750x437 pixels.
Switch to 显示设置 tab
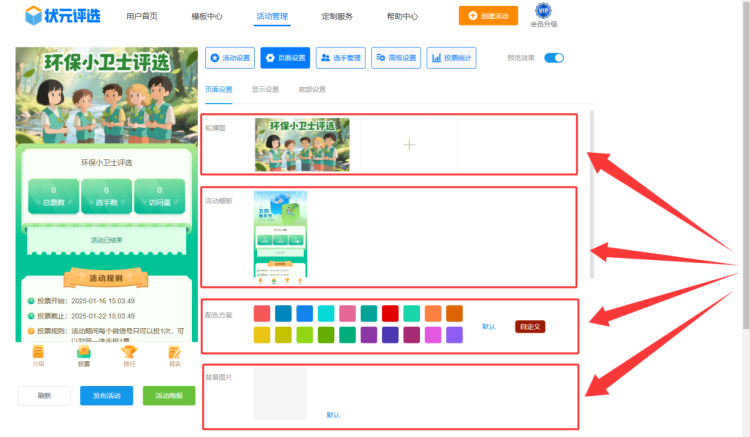pos(265,90)
